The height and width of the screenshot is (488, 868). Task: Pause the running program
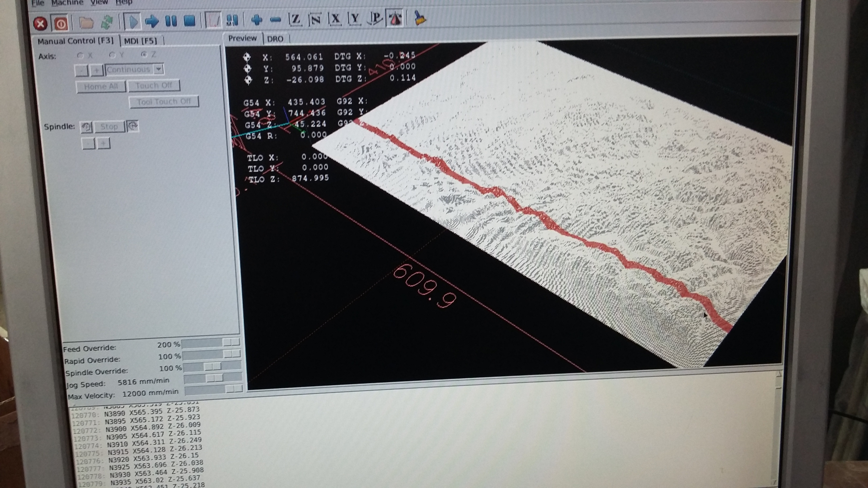(x=171, y=21)
